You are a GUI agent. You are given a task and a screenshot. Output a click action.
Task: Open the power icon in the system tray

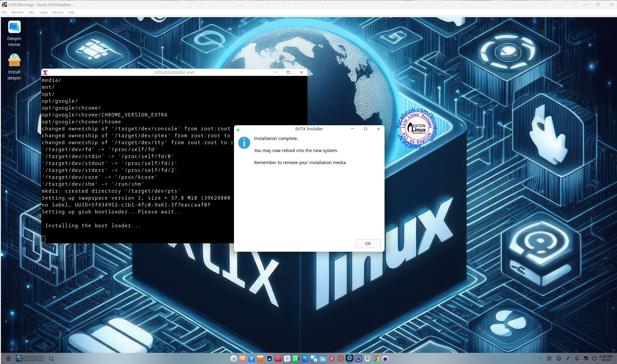[x=594, y=358]
